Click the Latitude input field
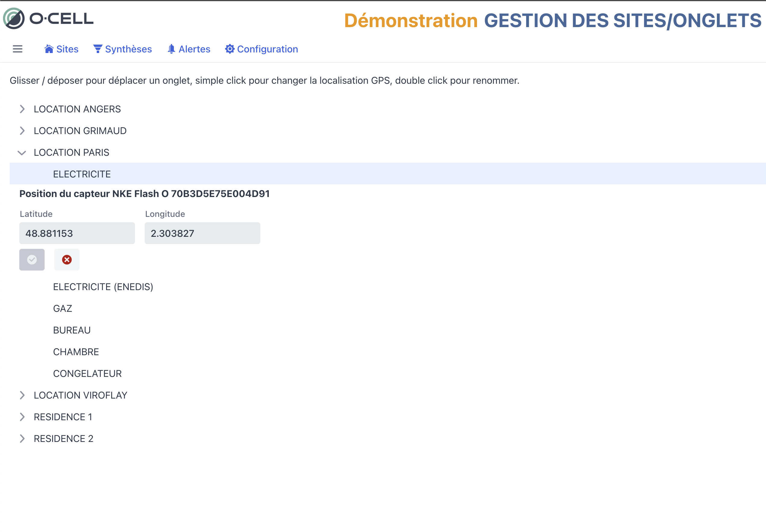766x532 pixels. click(77, 233)
